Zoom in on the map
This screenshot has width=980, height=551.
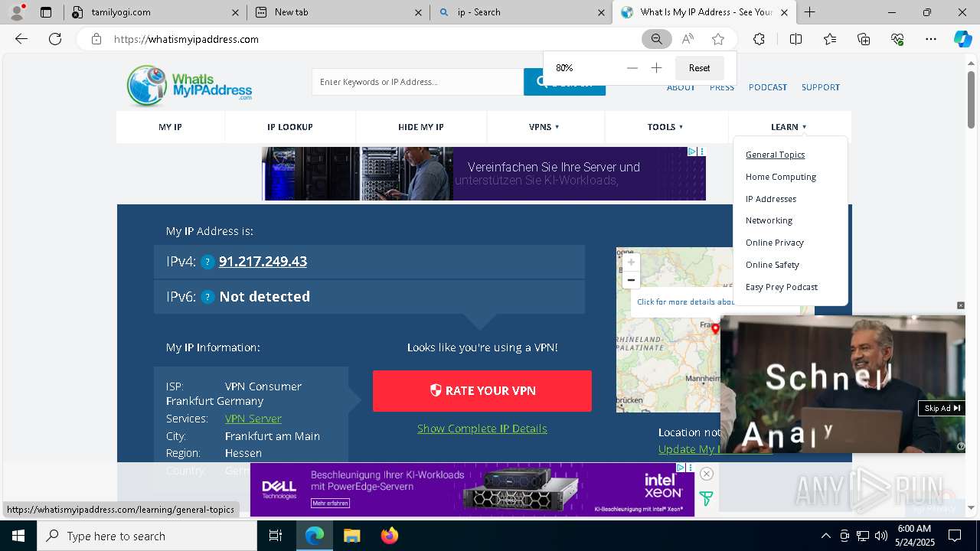coord(631,262)
